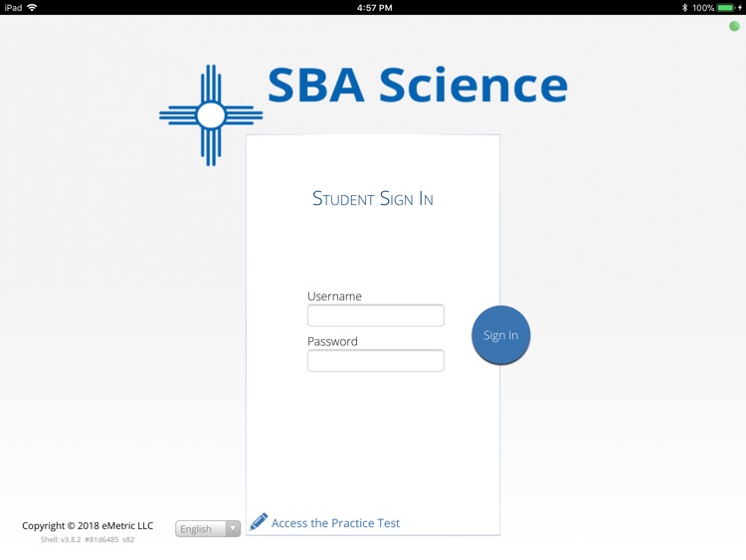Click the Zia sun symbol logo
746x560 pixels.
[211, 115]
